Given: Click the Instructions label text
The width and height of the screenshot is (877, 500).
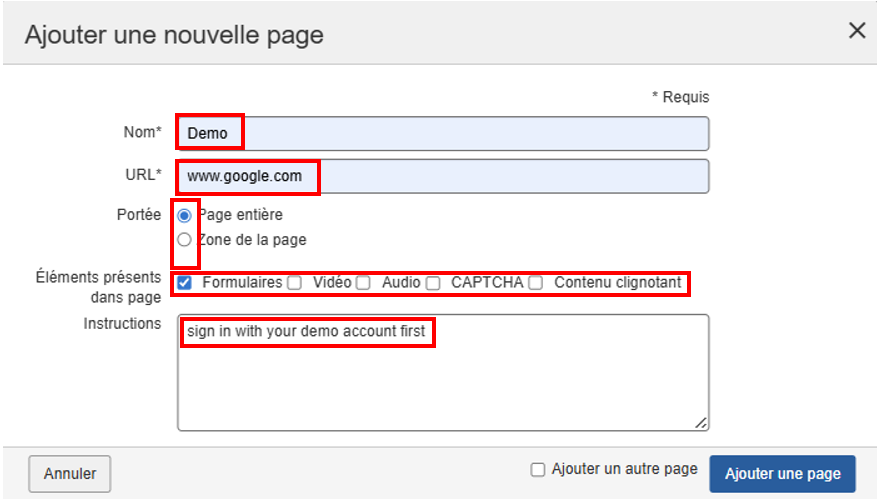Looking at the screenshot, I should [x=122, y=324].
